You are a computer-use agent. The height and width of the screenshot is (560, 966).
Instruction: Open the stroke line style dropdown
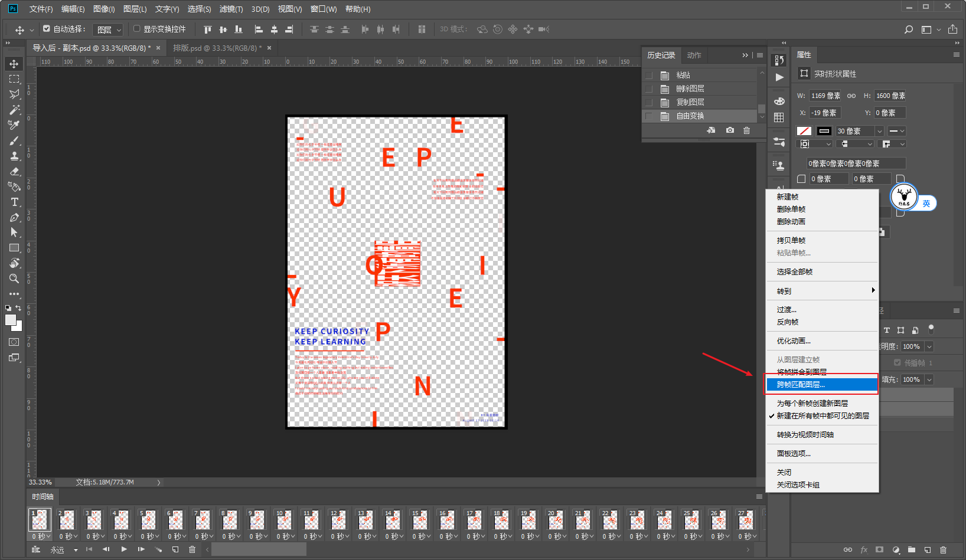[897, 131]
